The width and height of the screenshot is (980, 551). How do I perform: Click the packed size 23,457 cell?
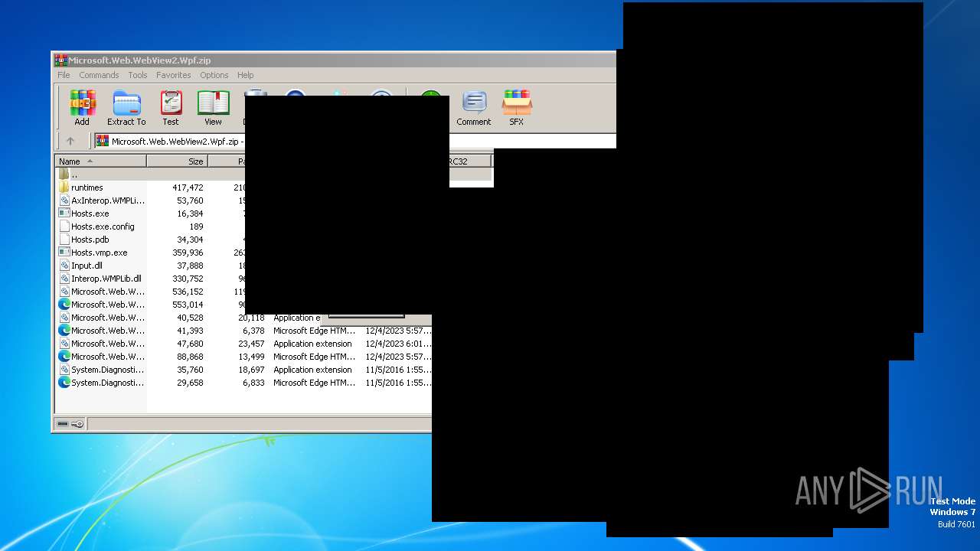click(x=251, y=344)
